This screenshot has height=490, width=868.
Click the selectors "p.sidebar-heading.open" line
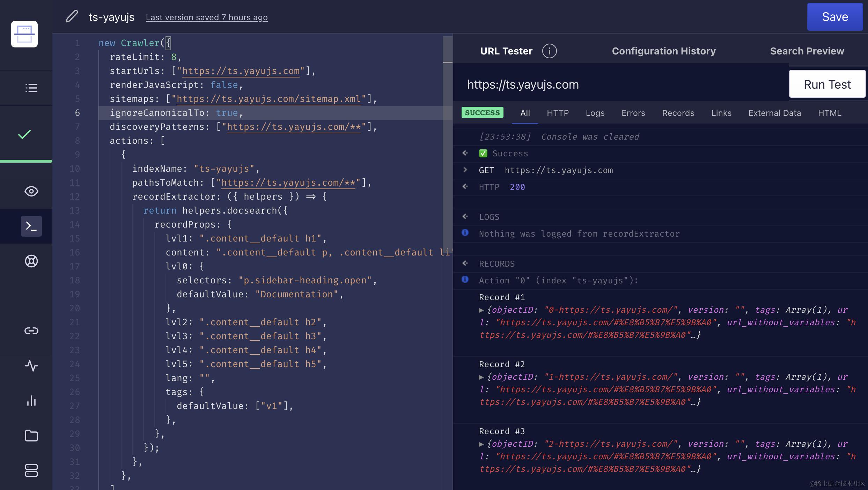pyautogui.click(x=277, y=280)
